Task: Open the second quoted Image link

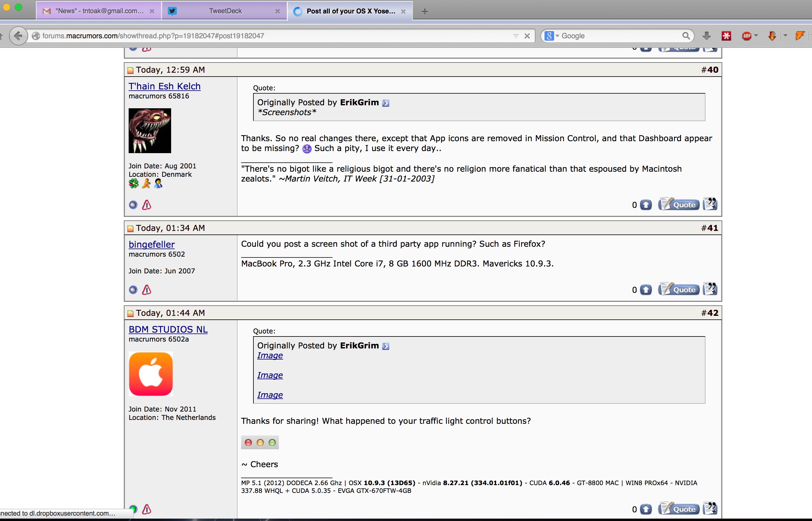Action: [270, 375]
